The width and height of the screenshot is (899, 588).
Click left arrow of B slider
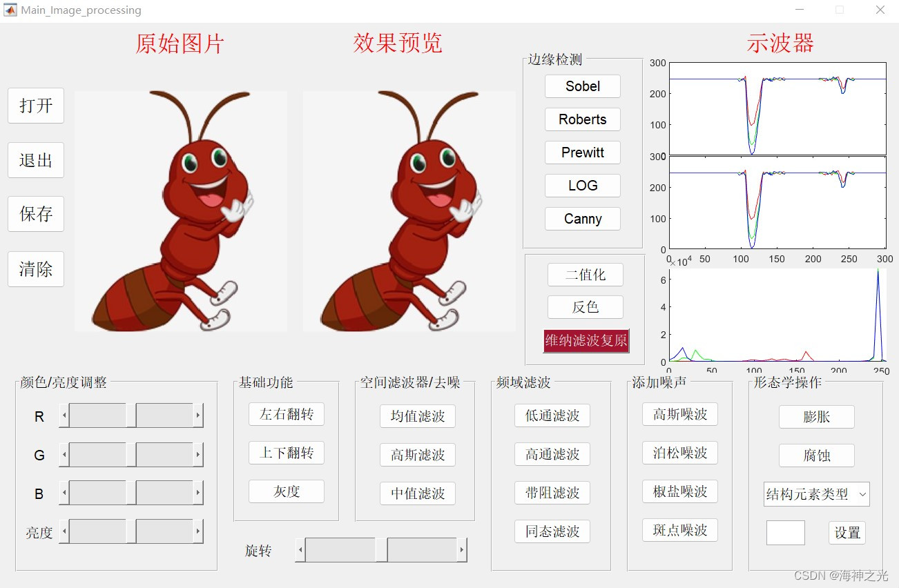(x=64, y=493)
